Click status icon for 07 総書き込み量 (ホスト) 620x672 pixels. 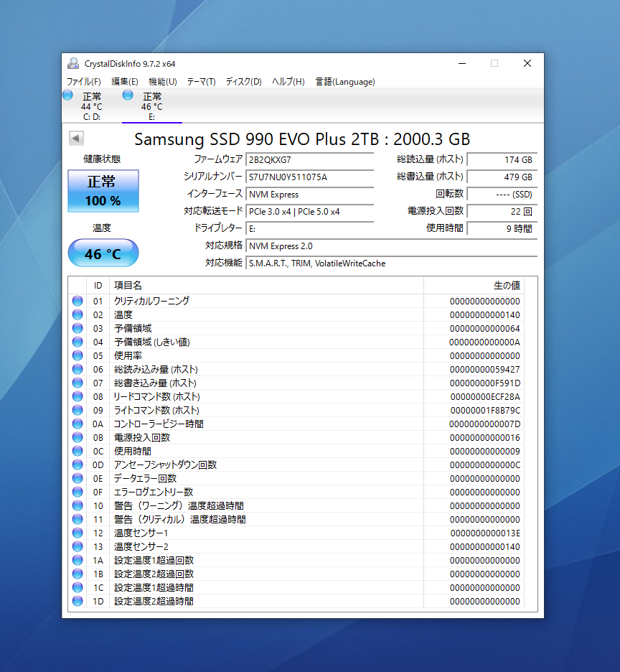77,383
